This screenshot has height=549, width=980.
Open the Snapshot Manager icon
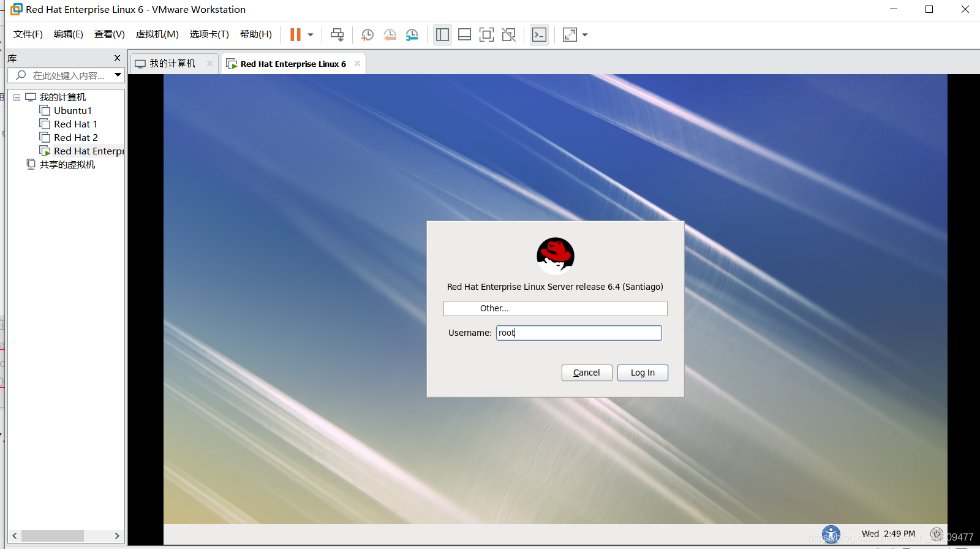[412, 35]
